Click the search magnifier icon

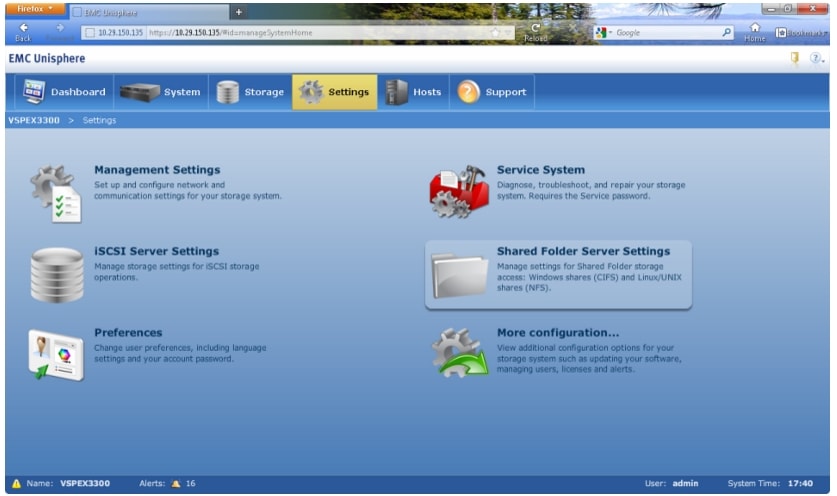tap(727, 33)
